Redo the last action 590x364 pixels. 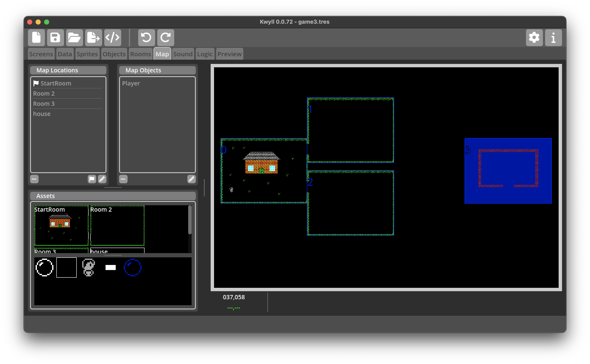166,37
